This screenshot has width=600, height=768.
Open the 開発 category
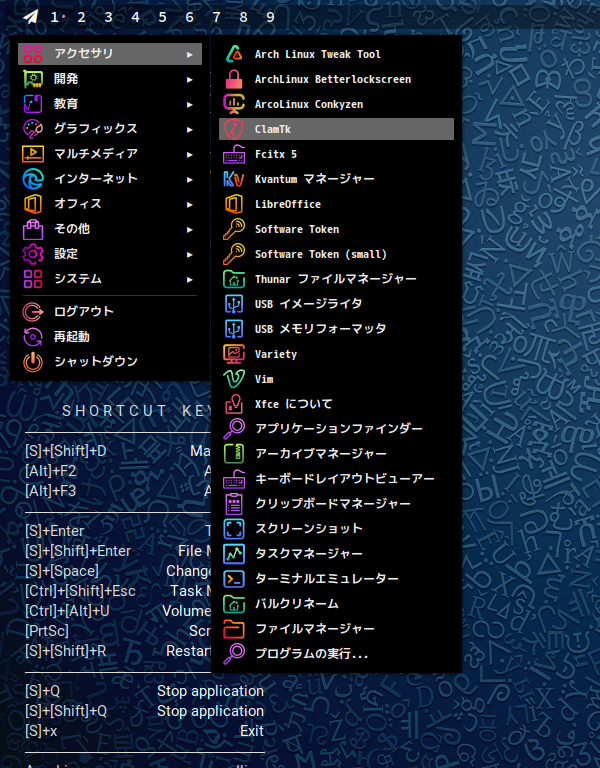(110, 79)
